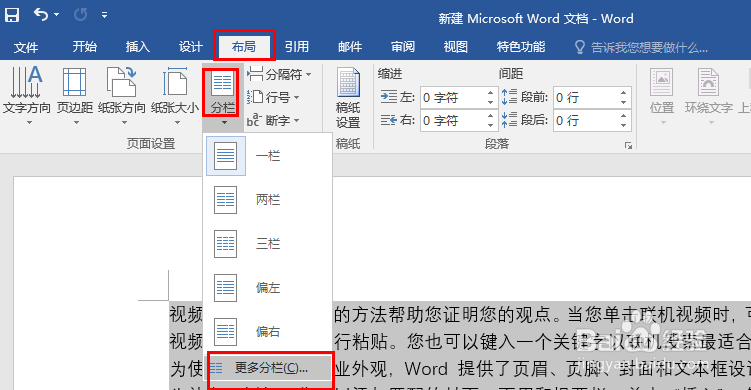Decrease right indent with down arrow
The height and width of the screenshot is (390, 751).
click(x=490, y=126)
